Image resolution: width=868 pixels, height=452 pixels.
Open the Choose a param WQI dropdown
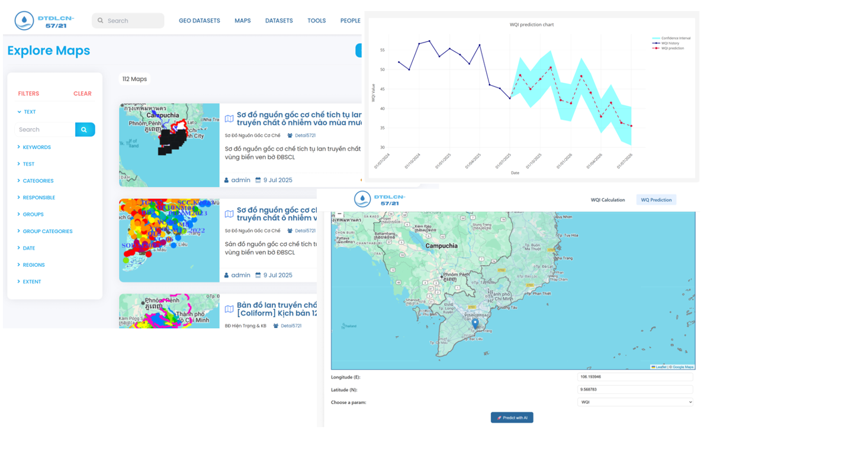coord(635,402)
